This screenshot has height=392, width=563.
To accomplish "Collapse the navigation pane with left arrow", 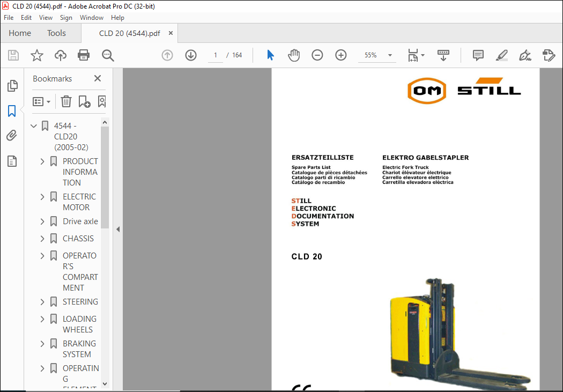I will (x=118, y=230).
